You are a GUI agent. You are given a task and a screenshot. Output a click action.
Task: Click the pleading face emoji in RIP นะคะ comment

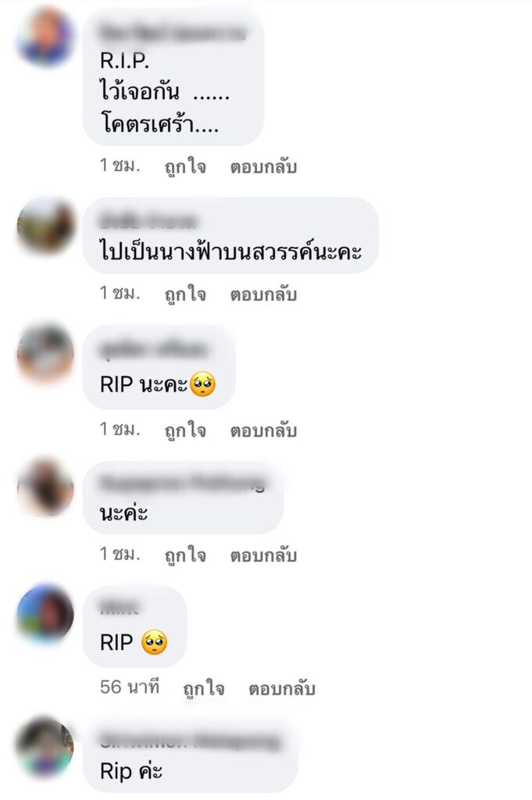point(202,384)
